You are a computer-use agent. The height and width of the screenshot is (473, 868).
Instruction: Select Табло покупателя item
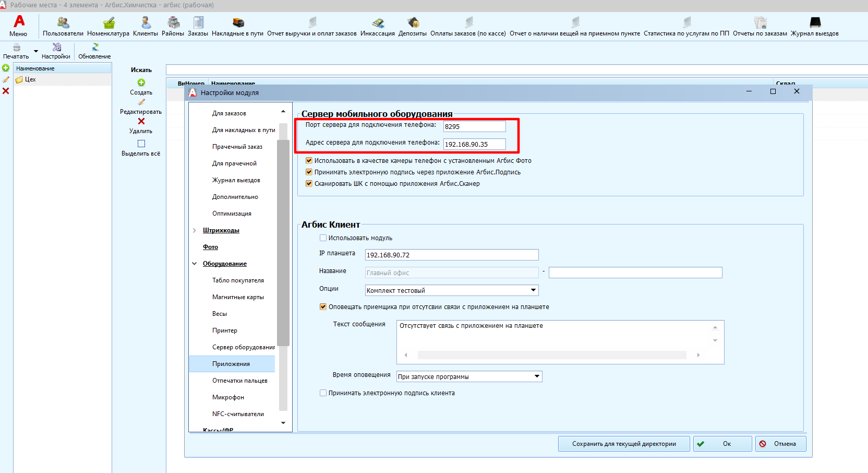pos(238,280)
